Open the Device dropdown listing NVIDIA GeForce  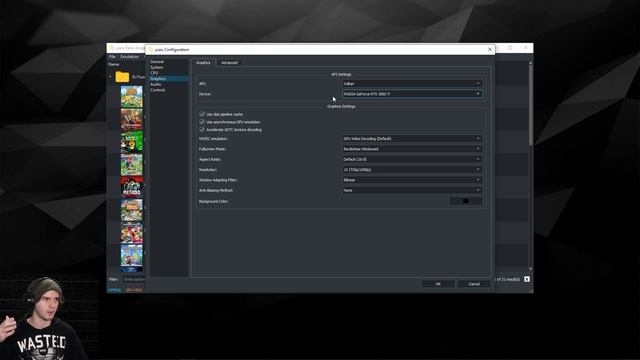(412, 94)
